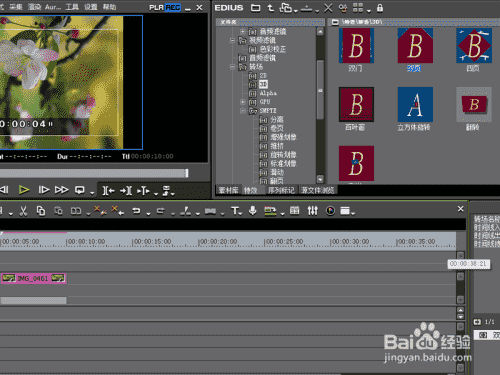
Task: Click the multicam grid icon on timeline toolbar
Action: 294,210
